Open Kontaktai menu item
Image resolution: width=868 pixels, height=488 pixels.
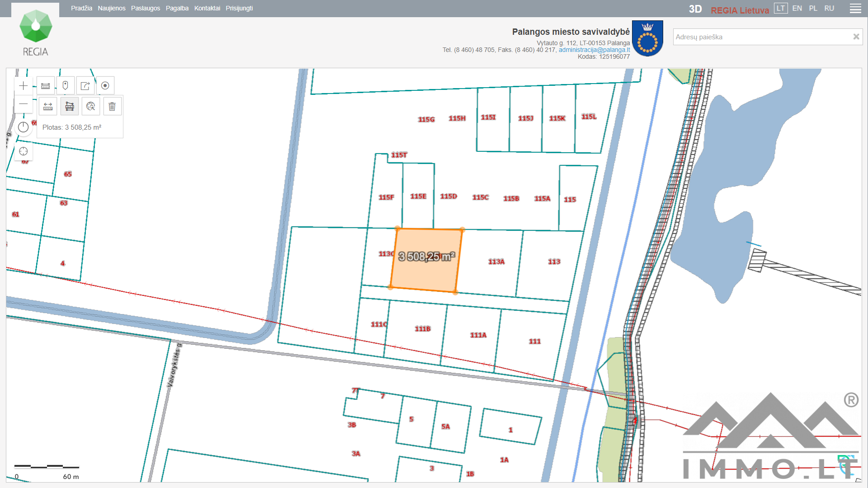pos(207,8)
